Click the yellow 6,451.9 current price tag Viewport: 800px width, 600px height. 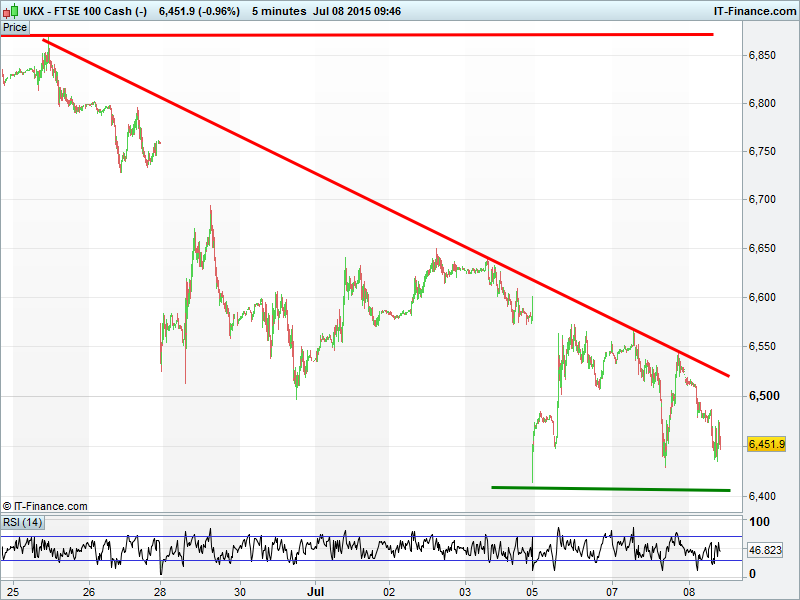coord(766,444)
